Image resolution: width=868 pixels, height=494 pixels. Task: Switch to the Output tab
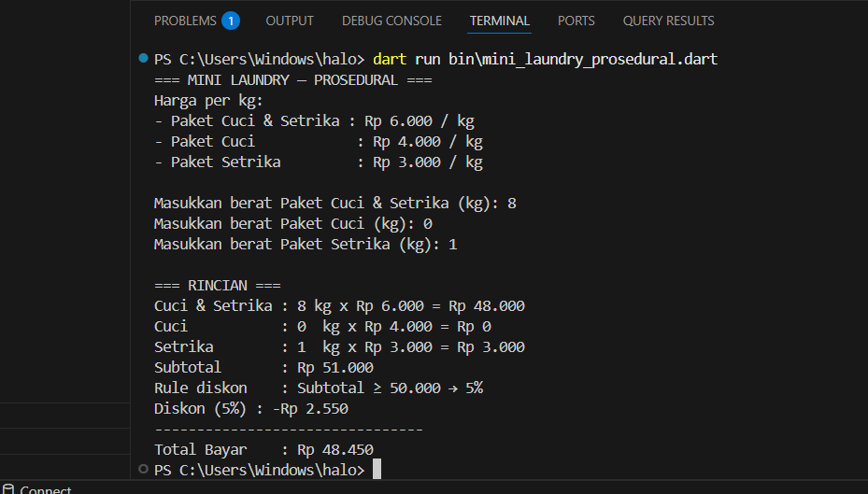point(290,21)
